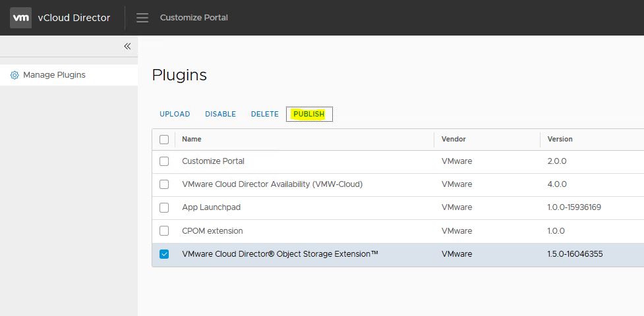Open Manage Plugins in the sidebar
This screenshot has height=316, width=644.
tap(54, 75)
